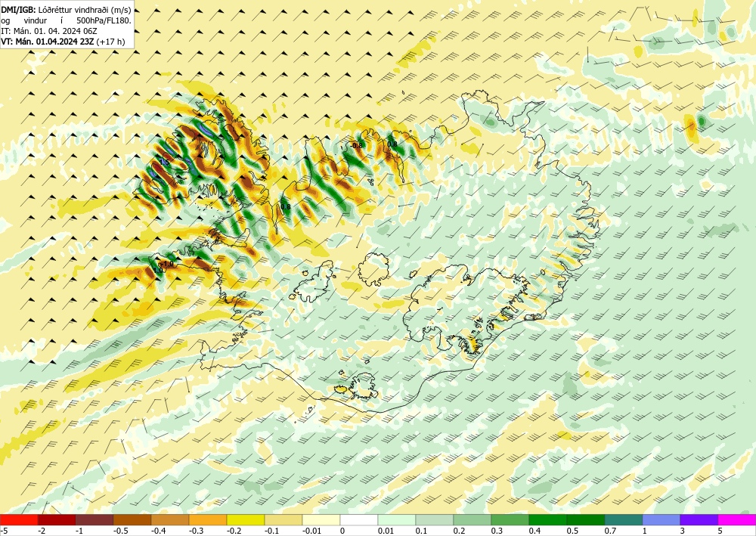Click the line "VT: Mán. 01.04.2024 23Z (+17 h)"
The height and width of the screenshot is (536, 756).
coord(63,42)
